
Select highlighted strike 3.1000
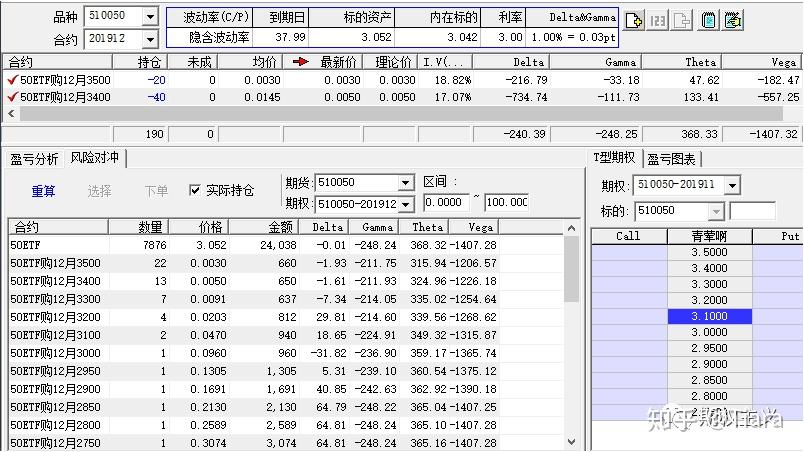click(710, 316)
